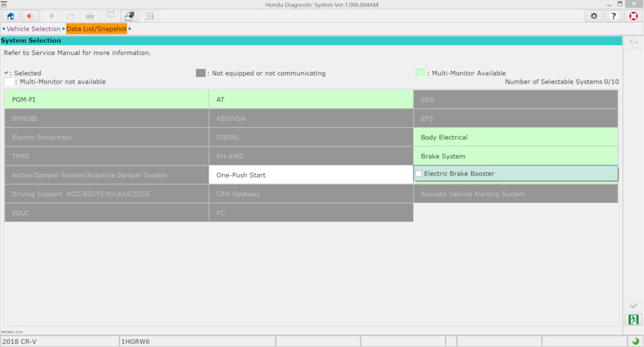Click arrow before Vehicle Selection breadcrumb
The image size is (644, 347).
point(4,29)
